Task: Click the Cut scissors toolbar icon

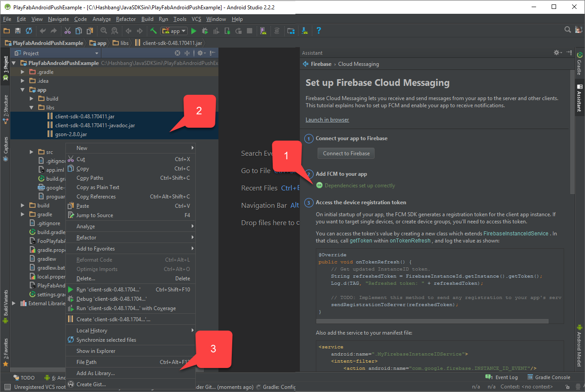Action: pos(67,31)
